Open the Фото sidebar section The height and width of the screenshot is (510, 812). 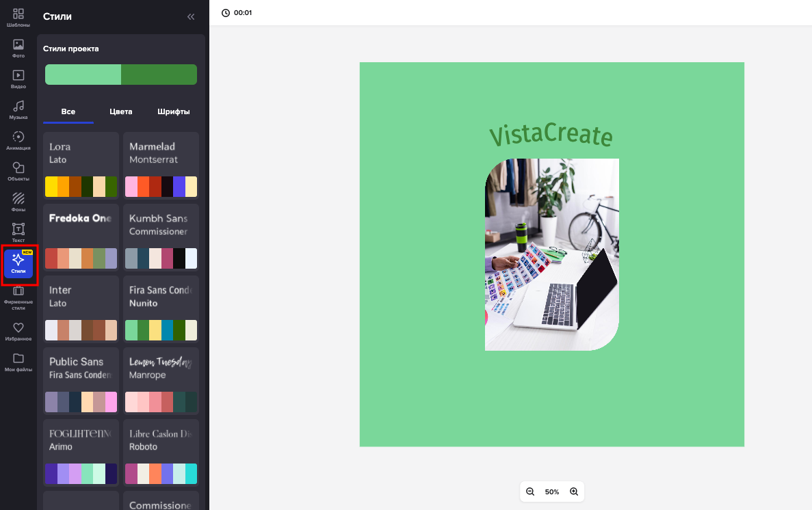[18, 48]
